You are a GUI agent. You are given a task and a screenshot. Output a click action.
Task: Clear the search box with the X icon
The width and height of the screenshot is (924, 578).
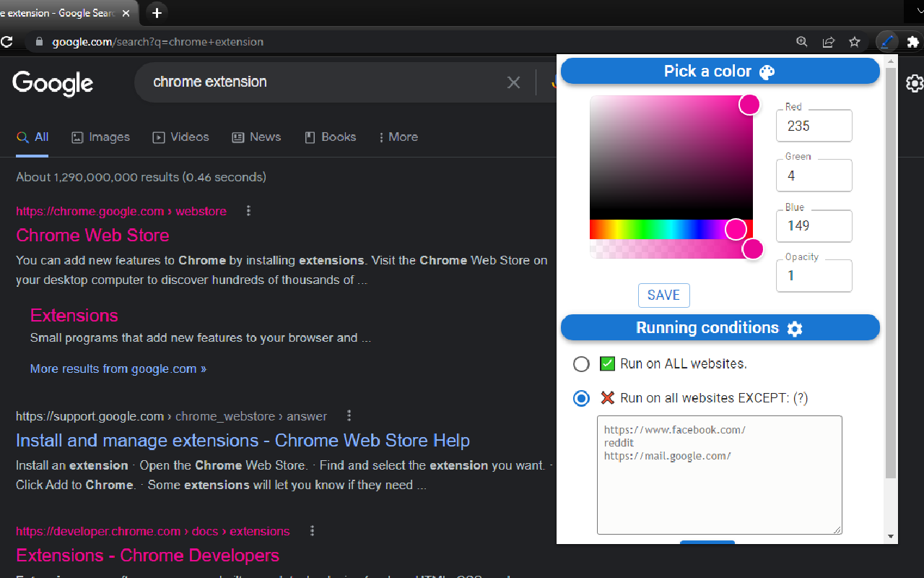(513, 82)
